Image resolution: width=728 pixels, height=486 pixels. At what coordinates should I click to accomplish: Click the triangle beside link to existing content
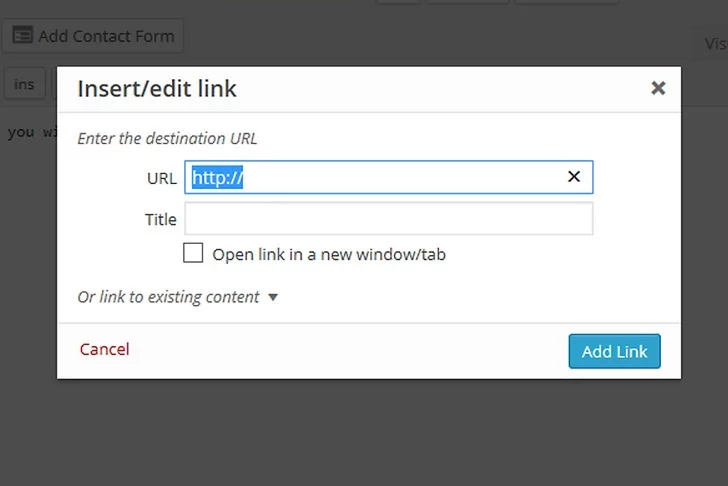point(273,297)
